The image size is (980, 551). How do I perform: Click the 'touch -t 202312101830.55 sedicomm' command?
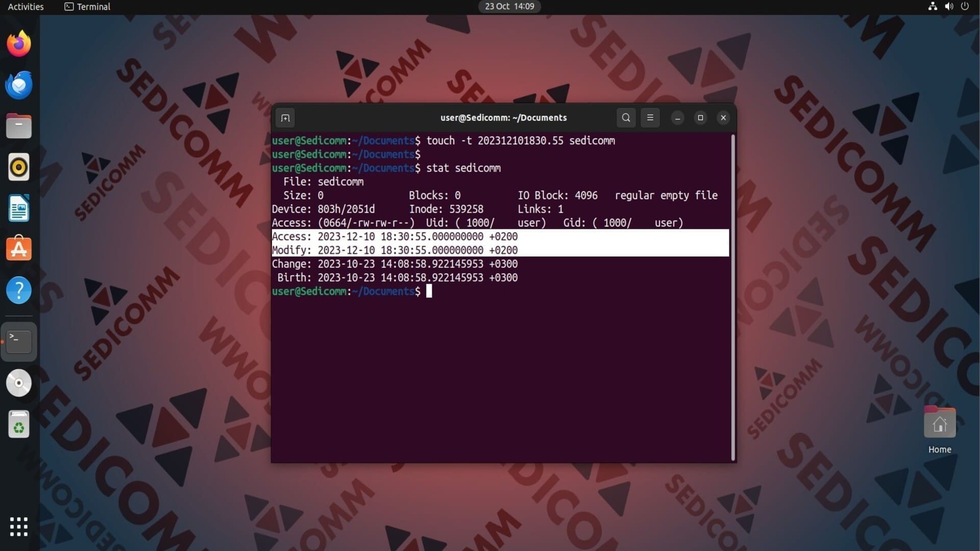tap(521, 141)
